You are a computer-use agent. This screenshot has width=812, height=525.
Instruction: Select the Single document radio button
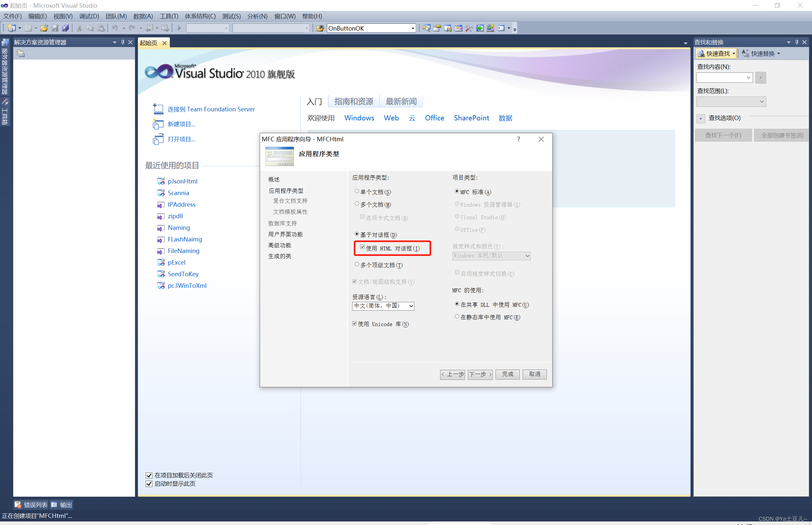click(356, 192)
